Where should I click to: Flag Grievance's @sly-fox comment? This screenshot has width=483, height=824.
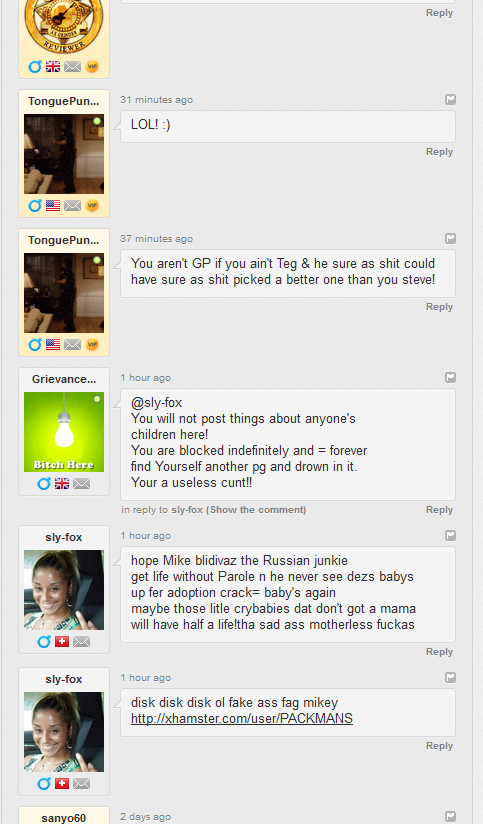pyautogui.click(x=450, y=377)
